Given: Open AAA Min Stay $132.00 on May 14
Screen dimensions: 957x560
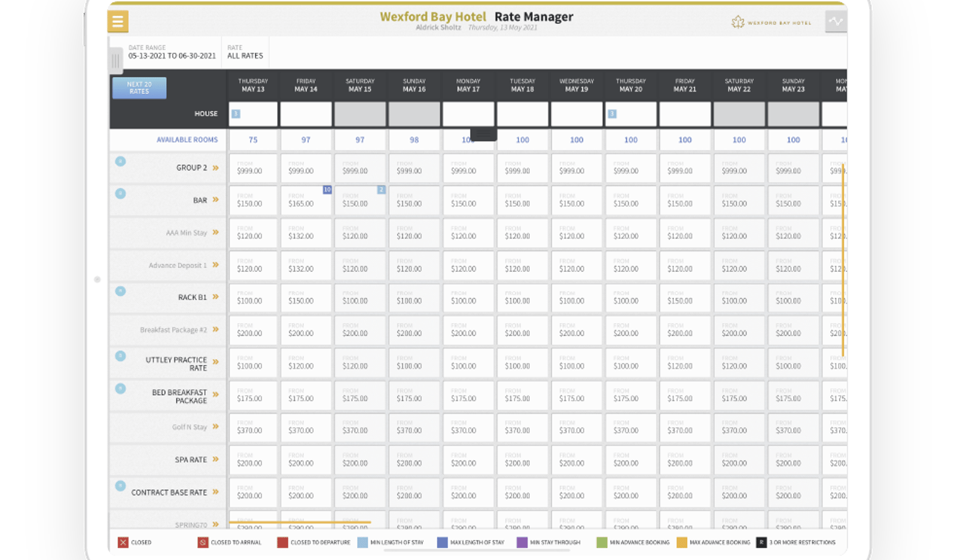Looking at the screenshot, I should (x=306, y=232).
